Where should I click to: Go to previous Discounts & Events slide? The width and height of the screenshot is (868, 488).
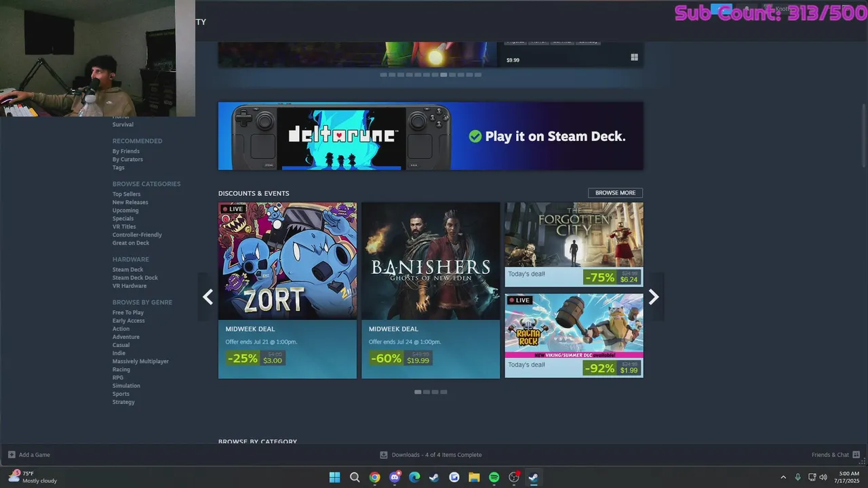point(208,297)
